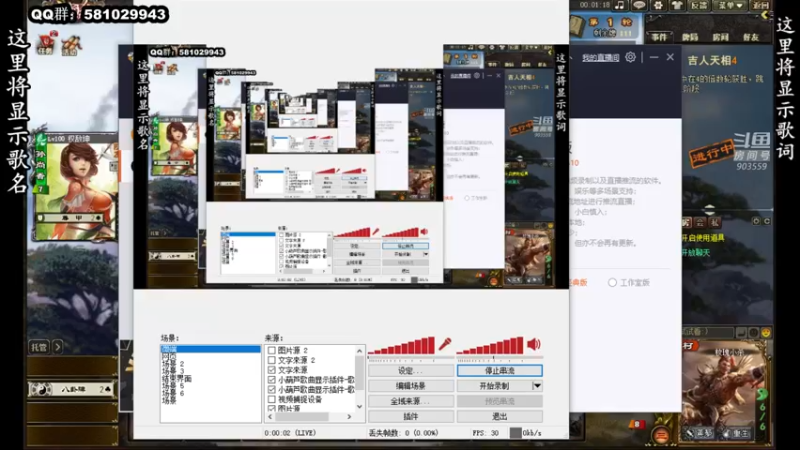Open chat bubble icon in game top bar
This screenshot has height=450, width=800.
639,5
